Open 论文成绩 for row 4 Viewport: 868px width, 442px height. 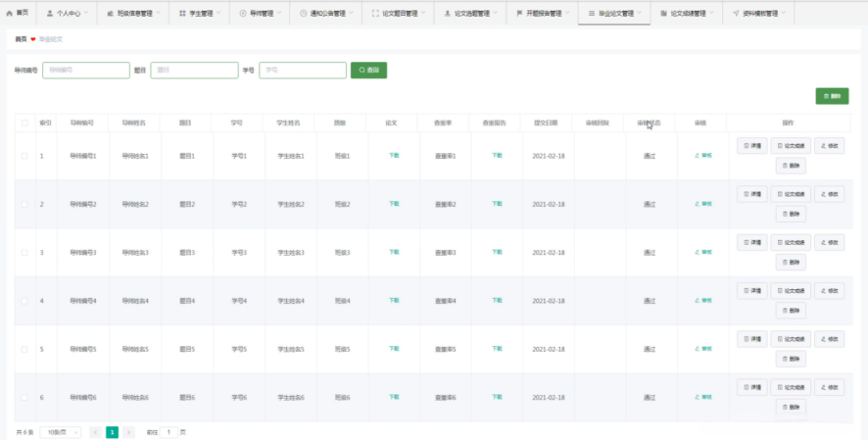[x=791, y=290]
